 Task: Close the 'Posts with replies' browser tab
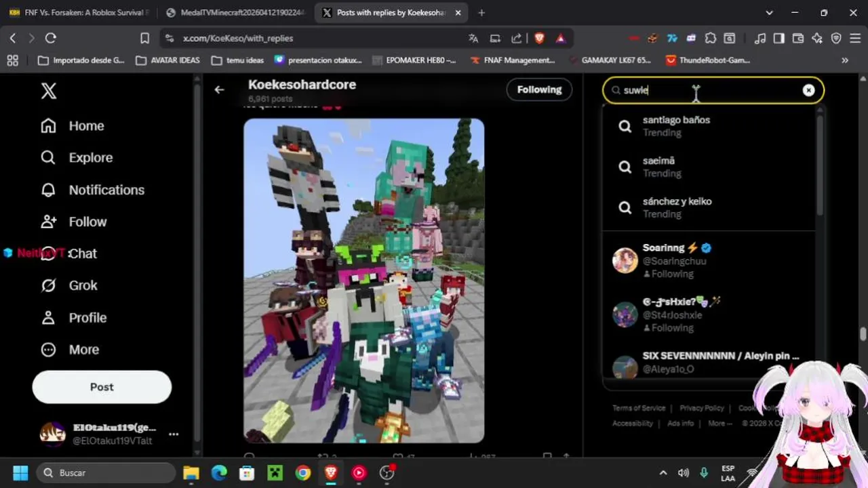click(x=458, y=13)
